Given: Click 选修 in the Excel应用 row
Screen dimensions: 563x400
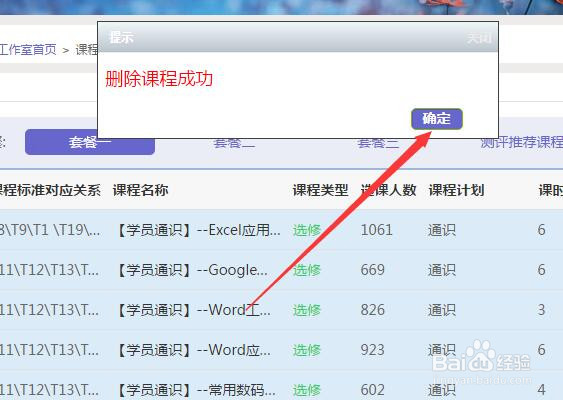Looking at the screenshot, I should (307, 230).
